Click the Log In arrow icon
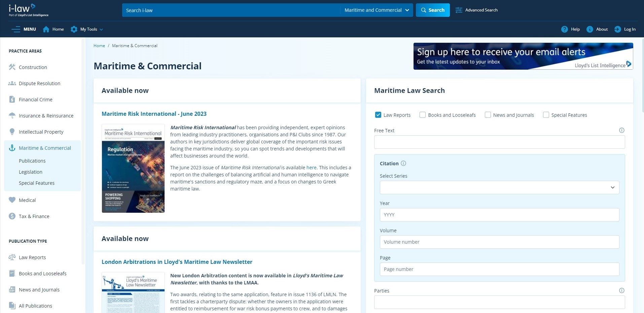 [618, 29]
